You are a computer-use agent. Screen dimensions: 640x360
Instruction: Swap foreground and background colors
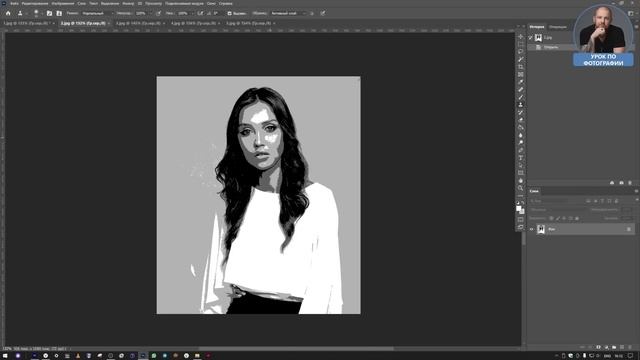523,203
